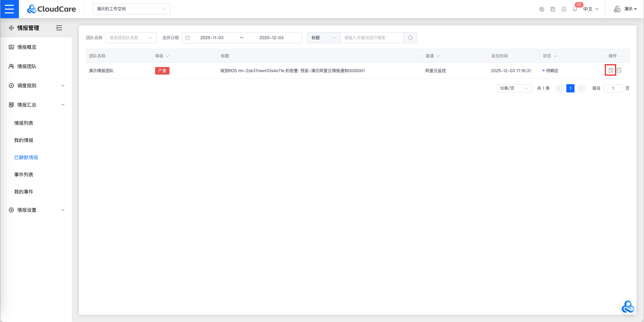This screenshot has height=322, width=644.
Task: Collapse the sidebar using the fold icon
Action: tap(59, 28)
